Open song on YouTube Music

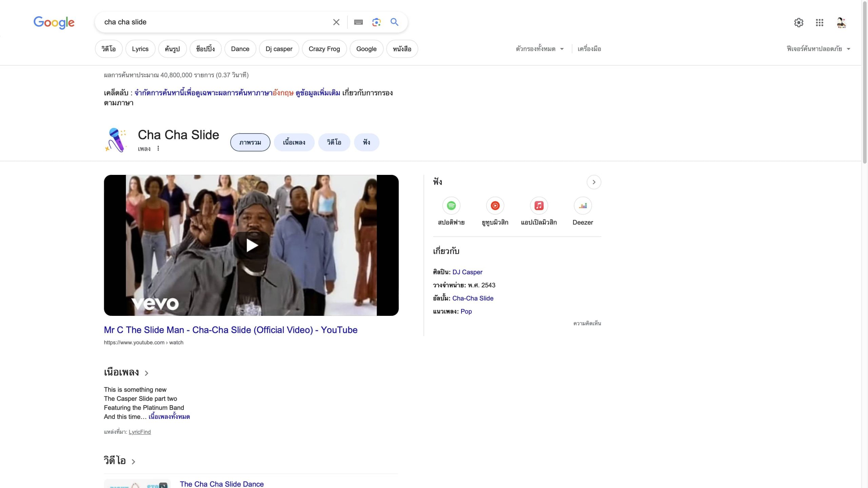[x=495, y=206]
